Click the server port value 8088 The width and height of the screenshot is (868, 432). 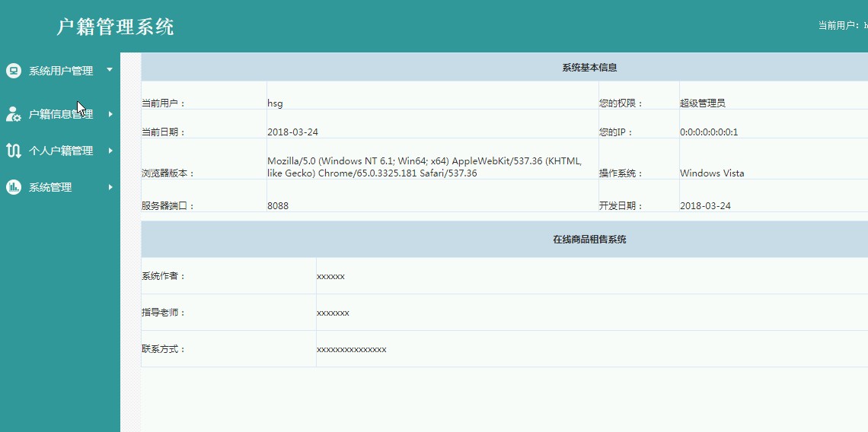click(278, 206)
